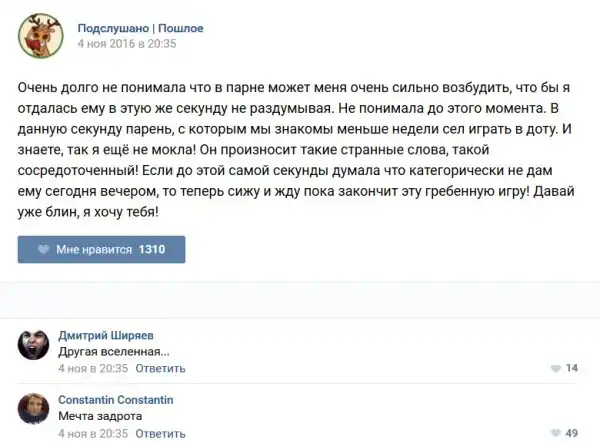600x443 pixels.
Task: Click the 1310 likes count on the post
Action: (x=152, y=249)
